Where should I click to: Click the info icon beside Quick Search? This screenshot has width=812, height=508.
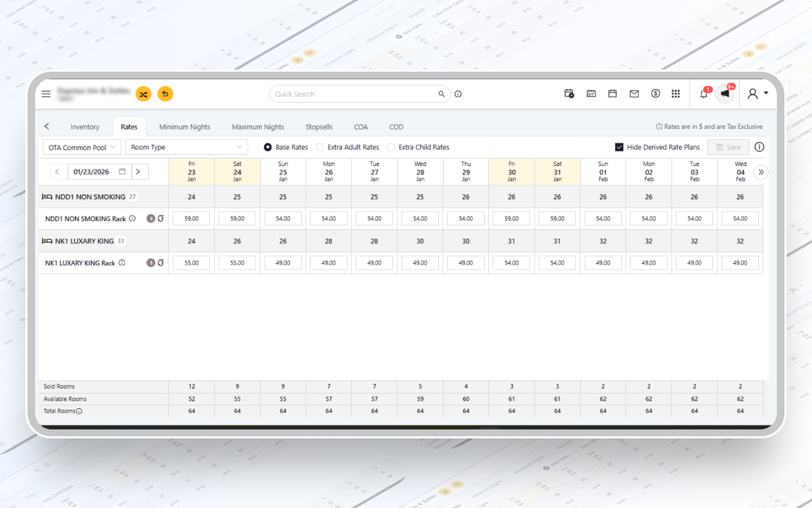tap(458, 94)
